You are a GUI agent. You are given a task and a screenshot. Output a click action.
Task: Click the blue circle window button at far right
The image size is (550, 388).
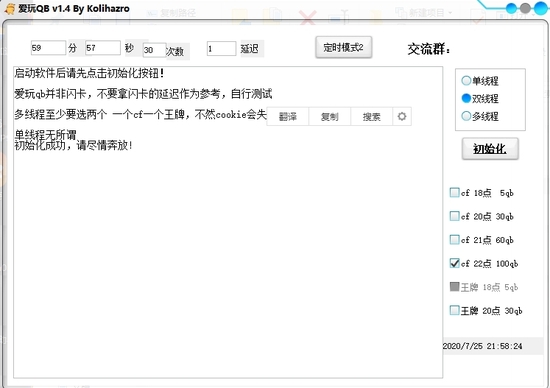pyautogui.click(x=541, y=8)
